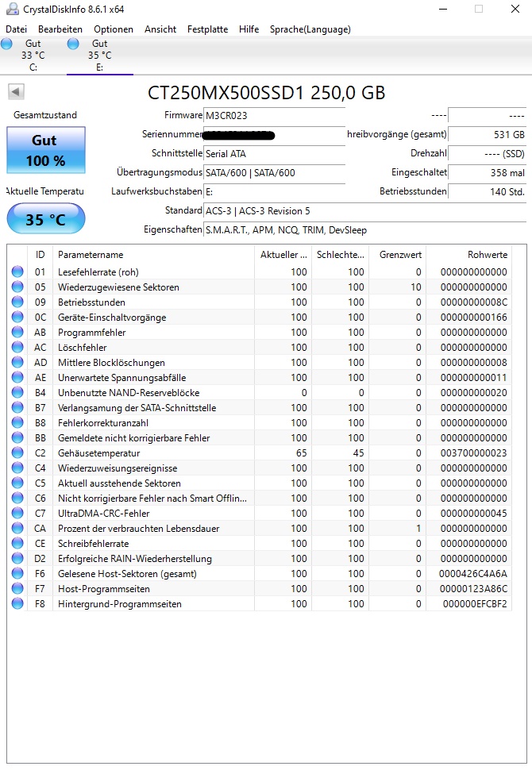Click the Schnittstelle field Serial ATA
Image resolution: width=532 pixels, height=770 pixels.
(x=275, y=154)
